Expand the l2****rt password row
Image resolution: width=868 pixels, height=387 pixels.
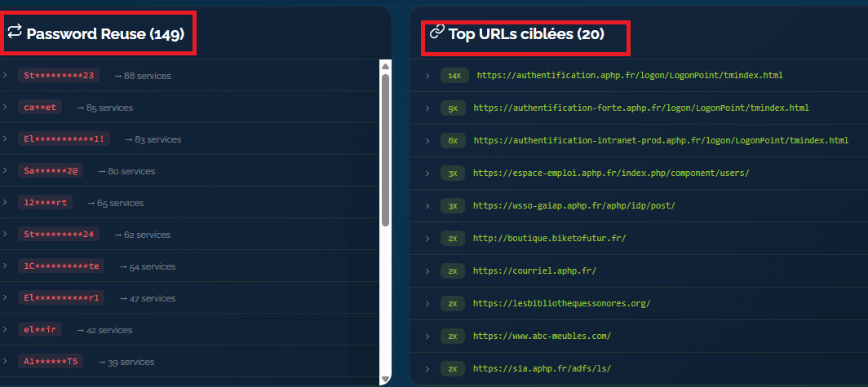5,202
